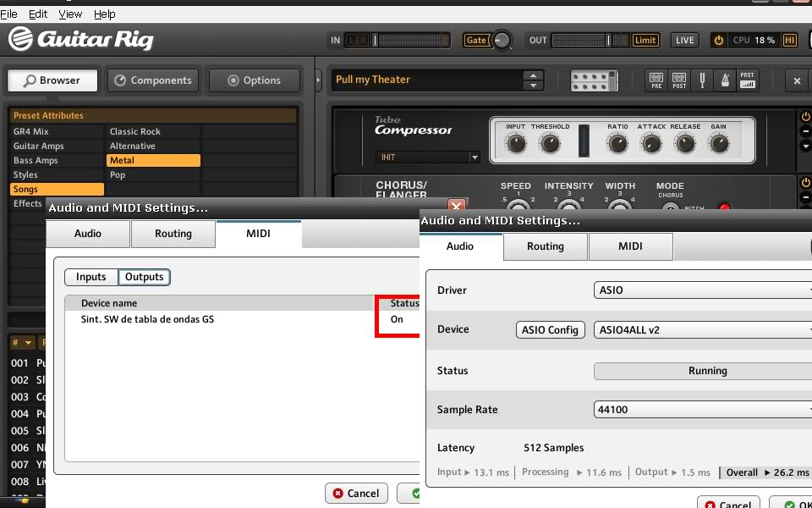Show the Tuner tool
Viewport: 812px width, 508px height.
pos(702,80)
